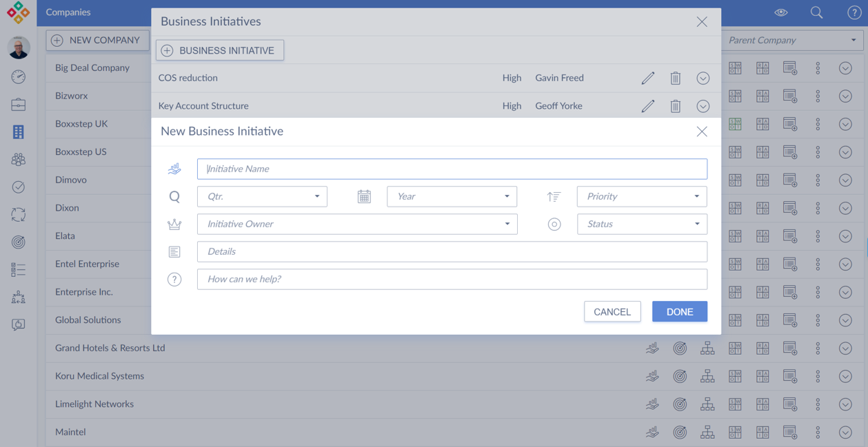Open the help question mark icon
The height and width of the screenshot is (447, 868).
coord(854,12)
